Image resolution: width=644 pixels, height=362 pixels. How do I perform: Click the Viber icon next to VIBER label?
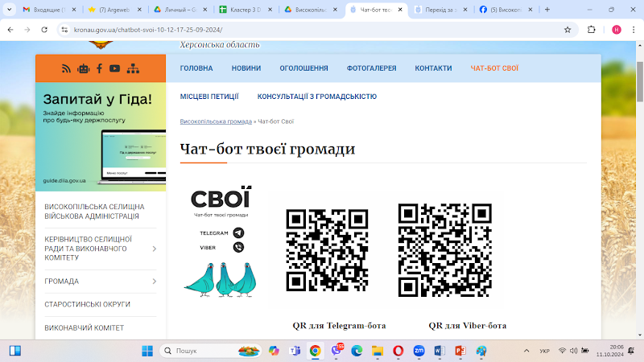pos(238,247)
